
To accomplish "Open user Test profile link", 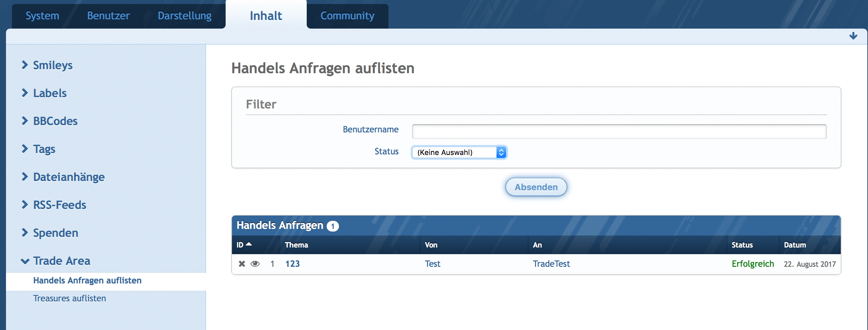I will [432, 264].
